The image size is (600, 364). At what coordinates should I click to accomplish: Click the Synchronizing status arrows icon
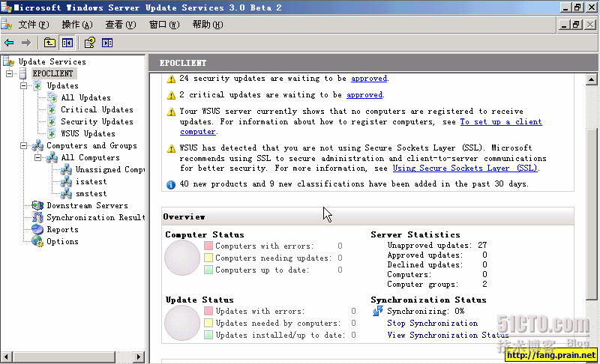coord(378,311)
